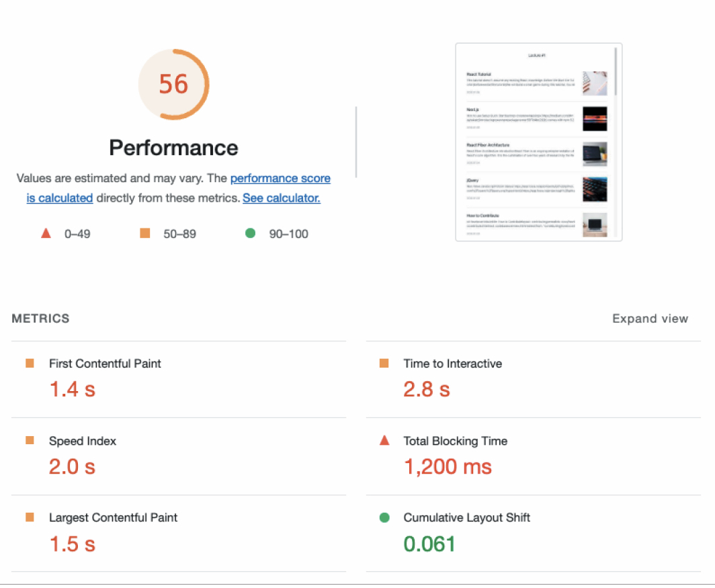Click the orange square beside Largest Contentful Paint
The height and width of the screenshot is (588, 715).
tap(30, 517)
